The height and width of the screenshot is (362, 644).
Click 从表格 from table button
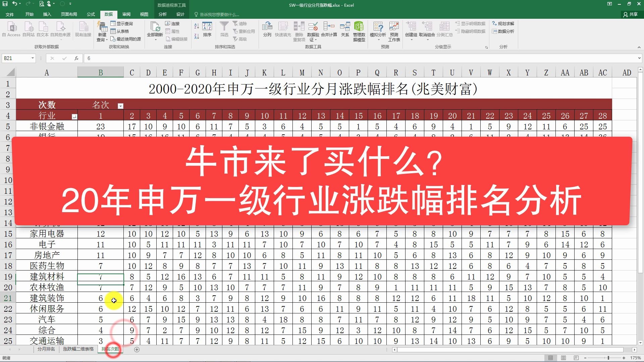120,31
